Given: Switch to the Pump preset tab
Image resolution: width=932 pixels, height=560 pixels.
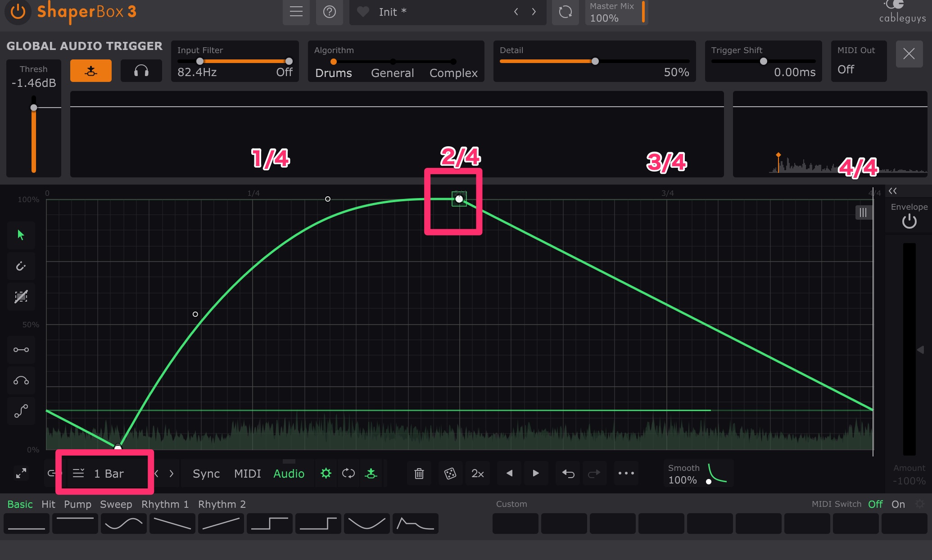Looking at the screenshot, I should point(77,504).
